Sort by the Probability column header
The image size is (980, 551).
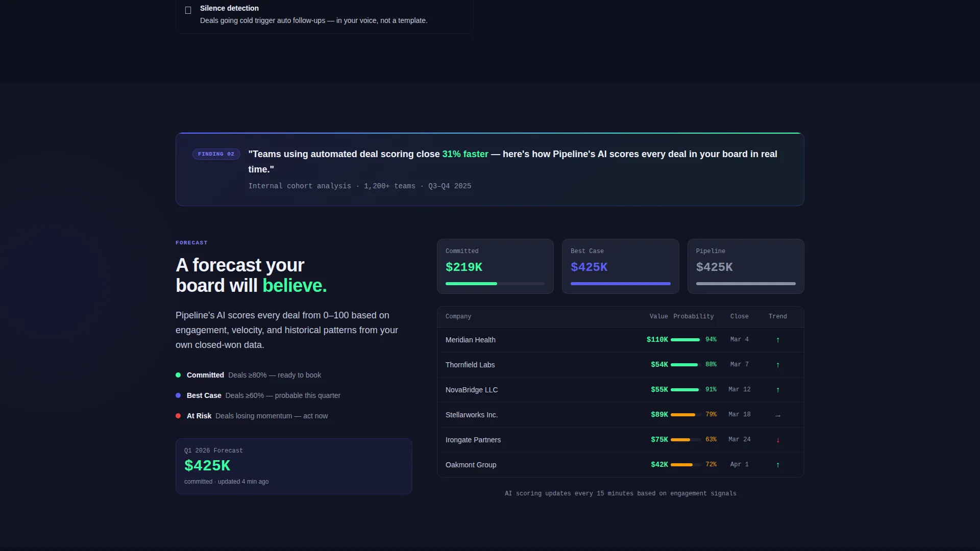tap(693, 316)
